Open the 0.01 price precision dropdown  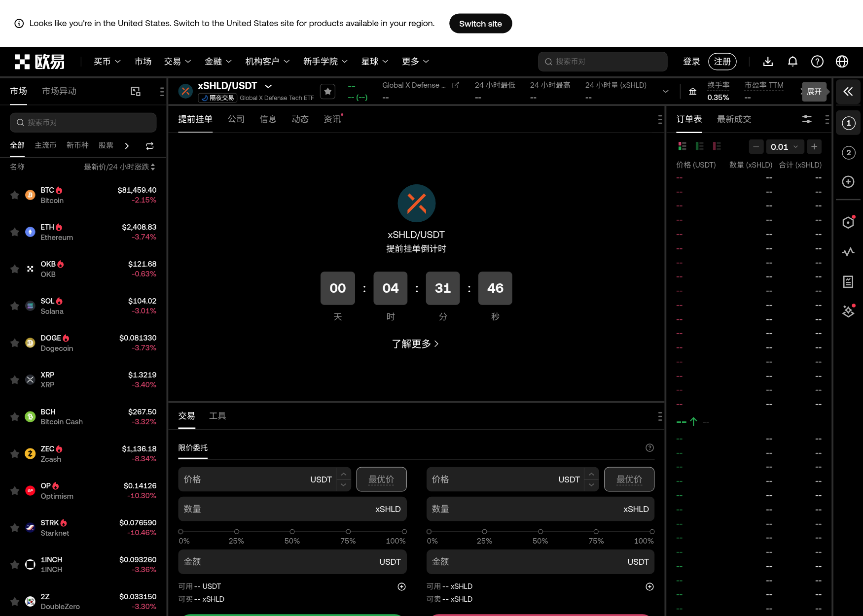[785, 147]
